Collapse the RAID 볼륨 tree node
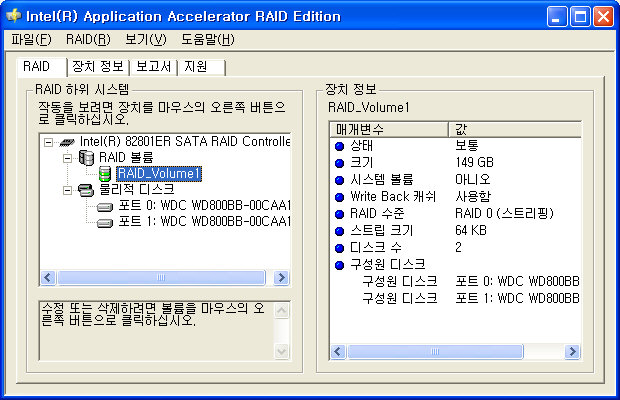 (x=68, y=158)
